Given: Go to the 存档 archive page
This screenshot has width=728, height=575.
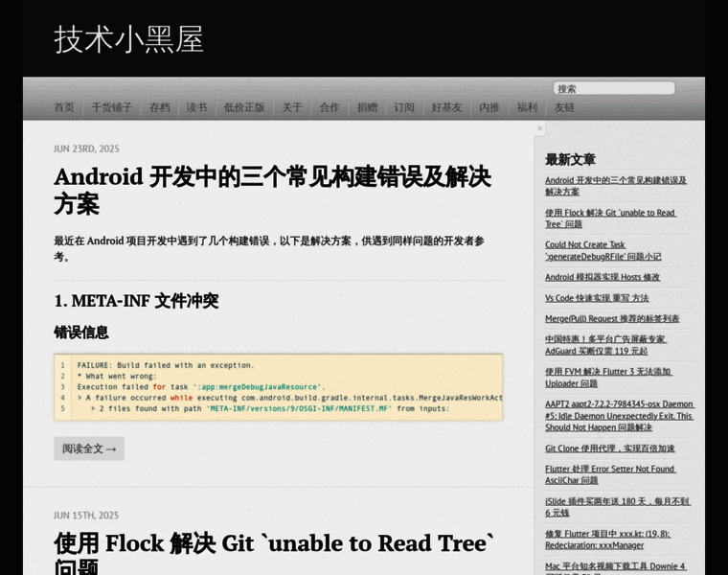Looking at the screenshot, I should (x=160, y=107).
